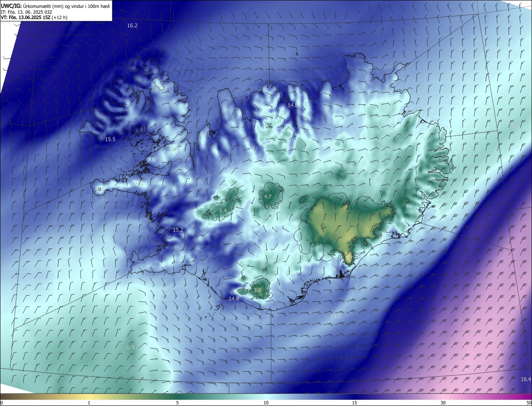This screenshot has height=406, width=532.
Task: Click the valid time line "VT: Fös. 13.06.2025 15Z (+12 h)"
Action: click(x=34, y=17)
